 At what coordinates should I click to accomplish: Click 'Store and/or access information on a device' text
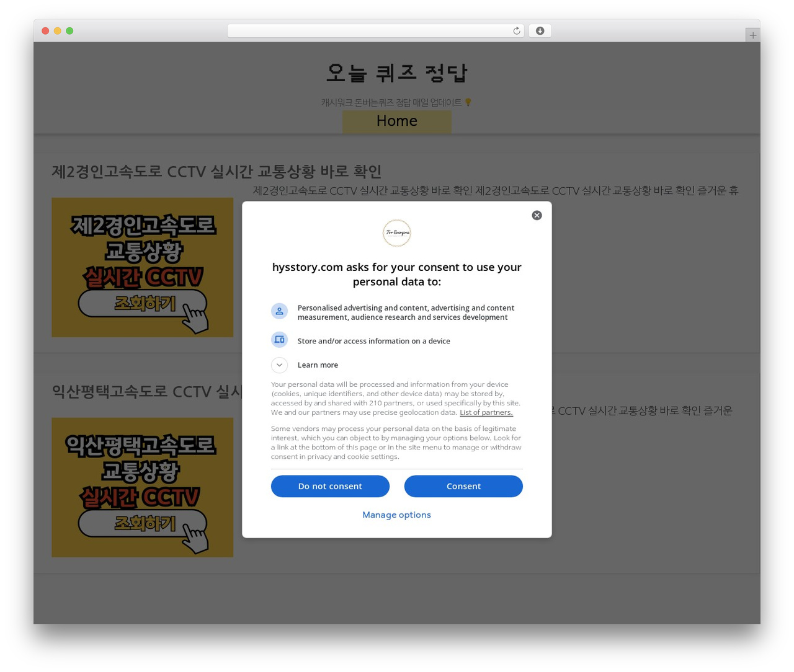pos(373,341)
